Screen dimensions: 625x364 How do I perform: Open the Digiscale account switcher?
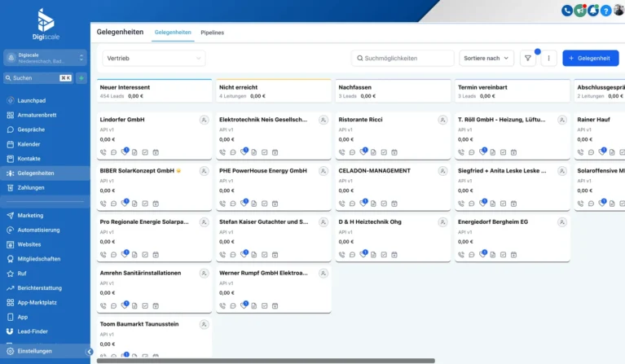pyautogui.click(x=45, y=58)
